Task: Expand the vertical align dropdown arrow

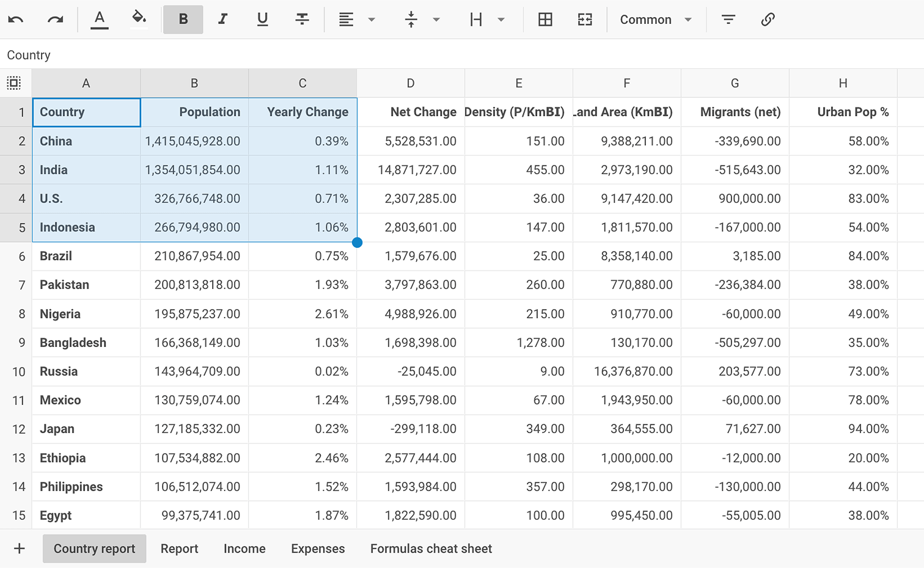Action: [436, 20]
